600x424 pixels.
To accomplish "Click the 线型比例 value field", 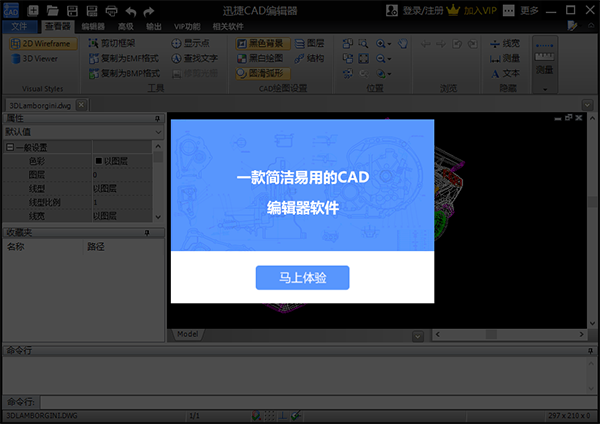I will [122, 202].
